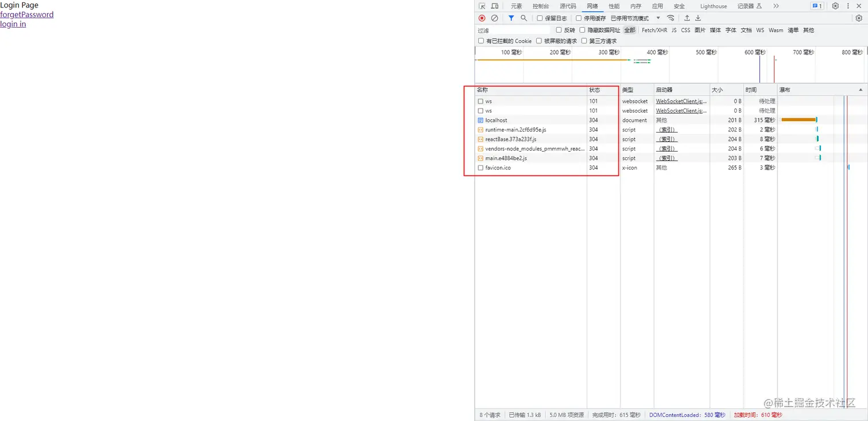Export HAR file using download arrow icon
Image resolution: width=868 pixels, height=421 pixels.
click(x=698, y=18)
